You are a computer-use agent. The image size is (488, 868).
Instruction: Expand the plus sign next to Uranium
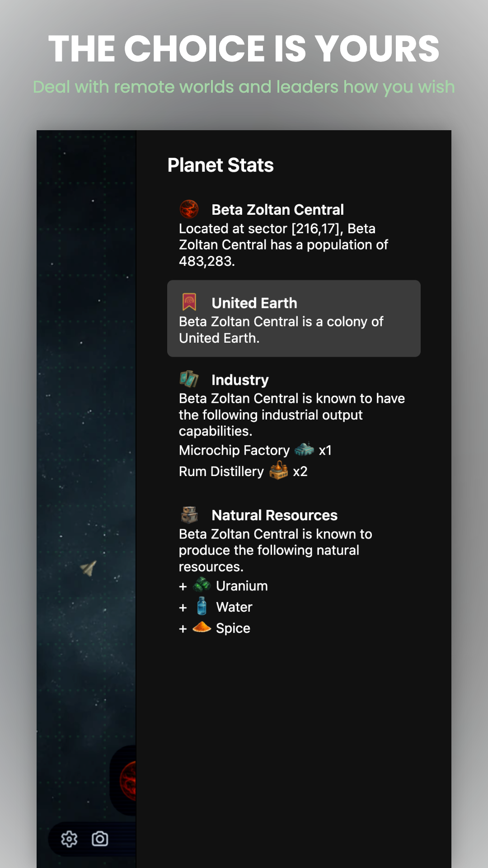coord(183,587)
